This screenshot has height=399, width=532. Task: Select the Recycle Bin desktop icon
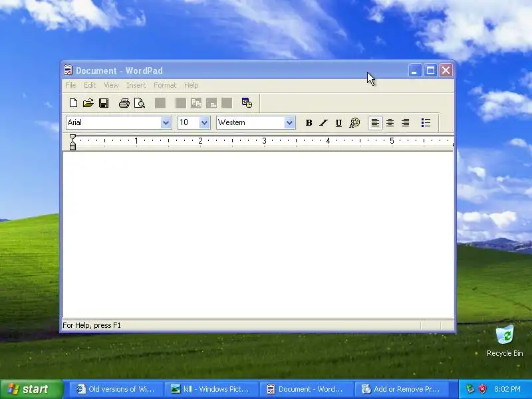(505, 341)
